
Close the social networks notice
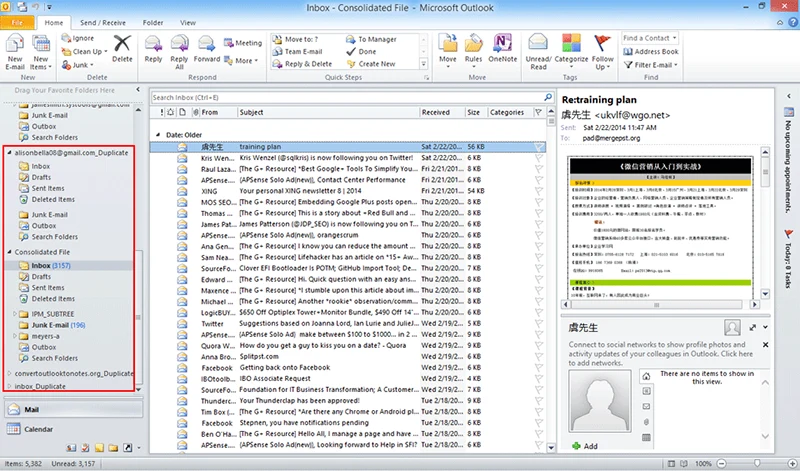click(765, 345)
